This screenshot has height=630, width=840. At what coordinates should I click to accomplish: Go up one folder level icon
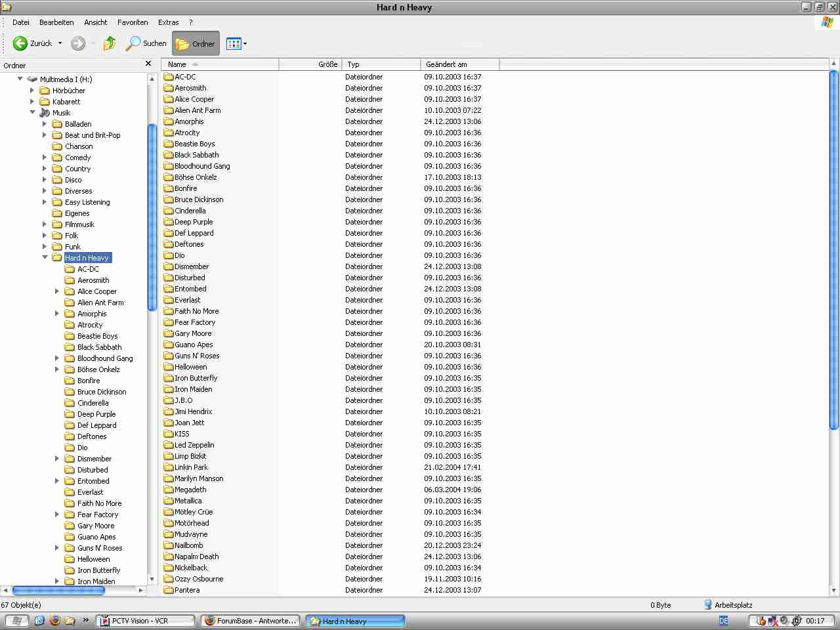[110, 43]
